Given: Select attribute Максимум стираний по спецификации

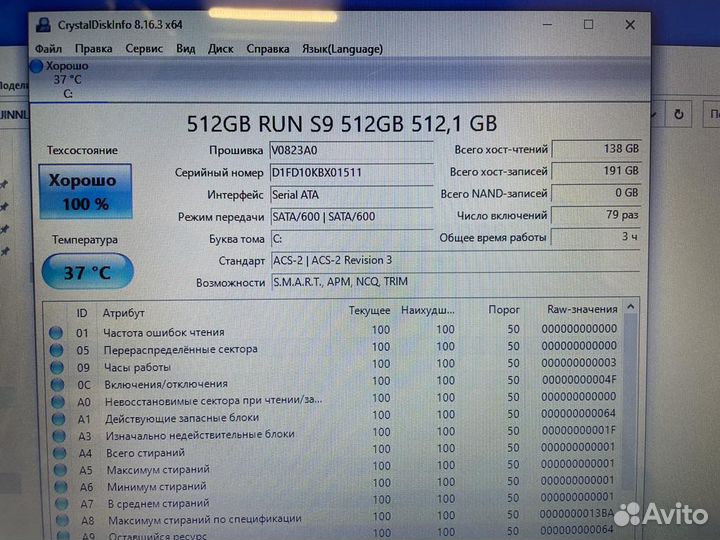Looking at the screenshot, I should (x=205, y=520).
